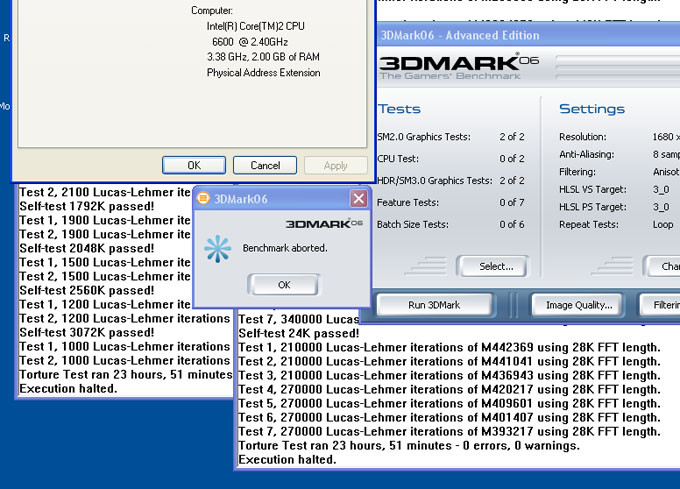This screenshot has height=489, width=680.
Task: Click 'Self-test 1792K passed!' line
Action: pos(87,206)
